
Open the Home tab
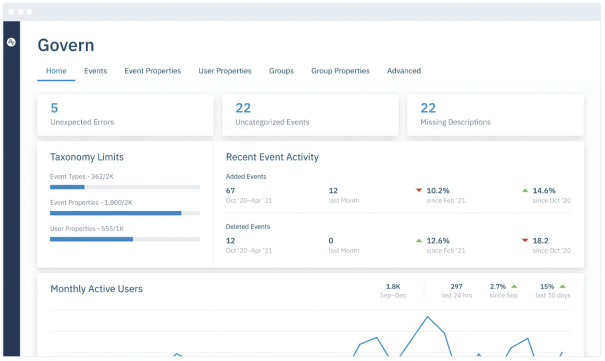pyautogui.click(x=56, y=71)
